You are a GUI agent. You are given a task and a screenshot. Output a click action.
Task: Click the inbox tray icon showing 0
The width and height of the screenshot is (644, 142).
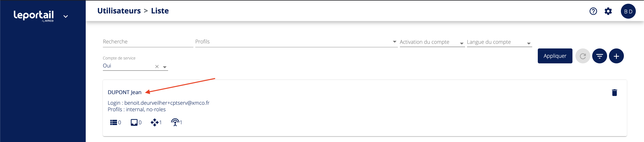pos(134,122)
